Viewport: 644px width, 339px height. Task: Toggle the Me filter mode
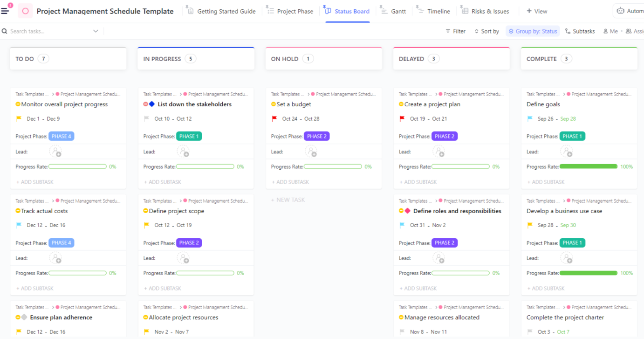(610, 31)
